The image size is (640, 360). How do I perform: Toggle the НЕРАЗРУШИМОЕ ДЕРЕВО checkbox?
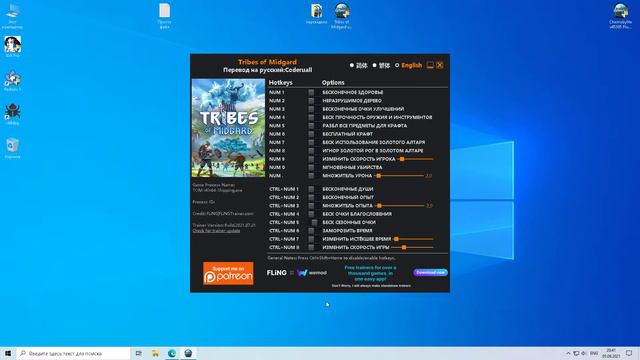pyautogui.click(x=311, y=100)
